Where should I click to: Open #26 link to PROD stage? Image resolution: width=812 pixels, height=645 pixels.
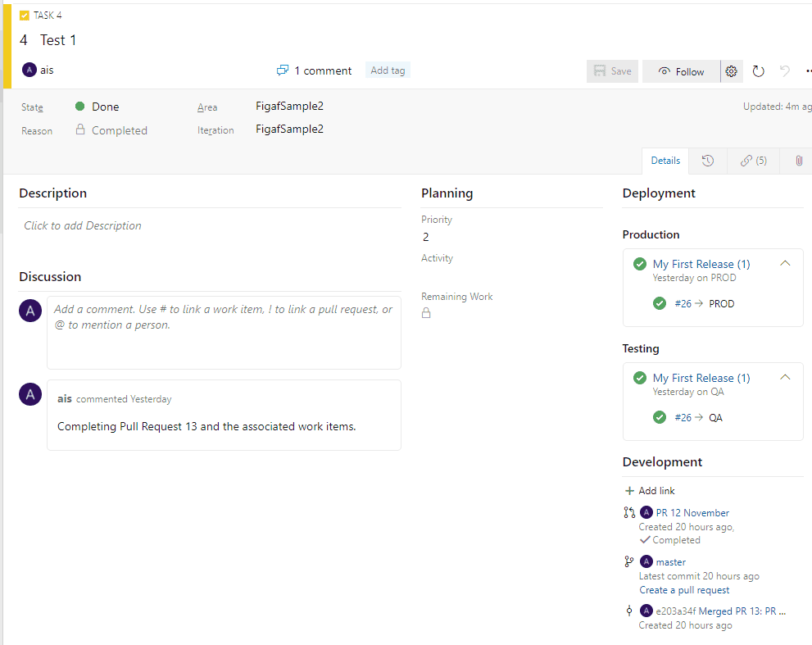click(683, 303)
